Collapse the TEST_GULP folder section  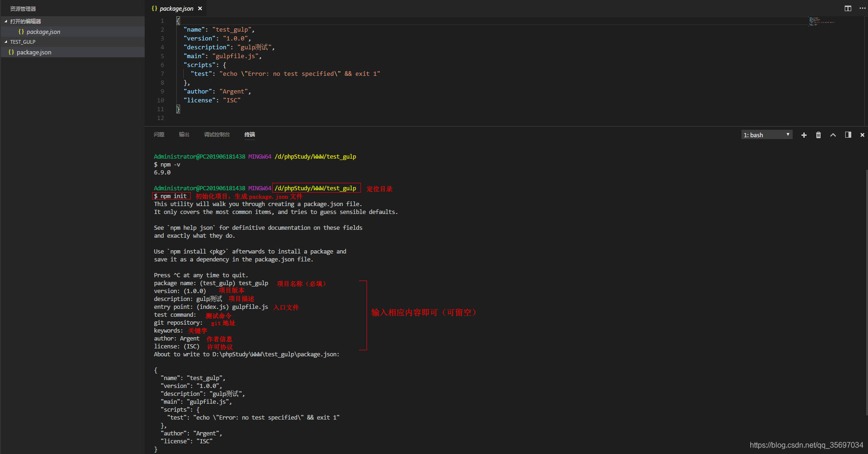click(x=73, y=42)
